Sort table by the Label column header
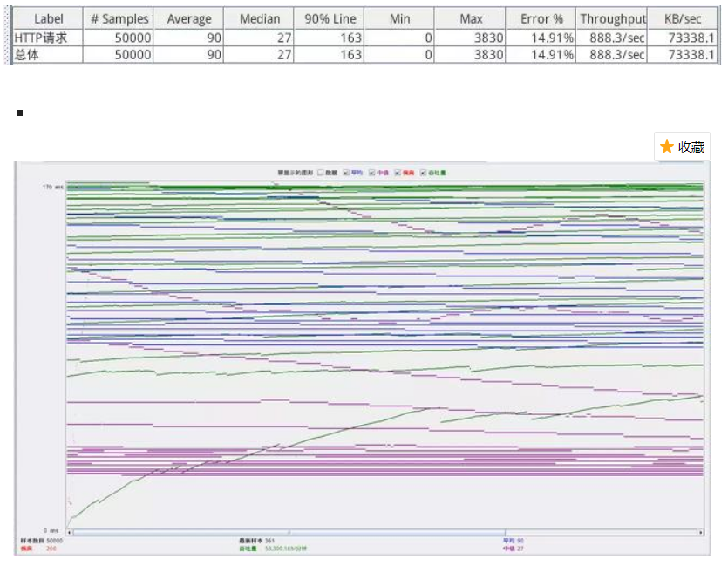The image size is (728, 566). (48, 18)
